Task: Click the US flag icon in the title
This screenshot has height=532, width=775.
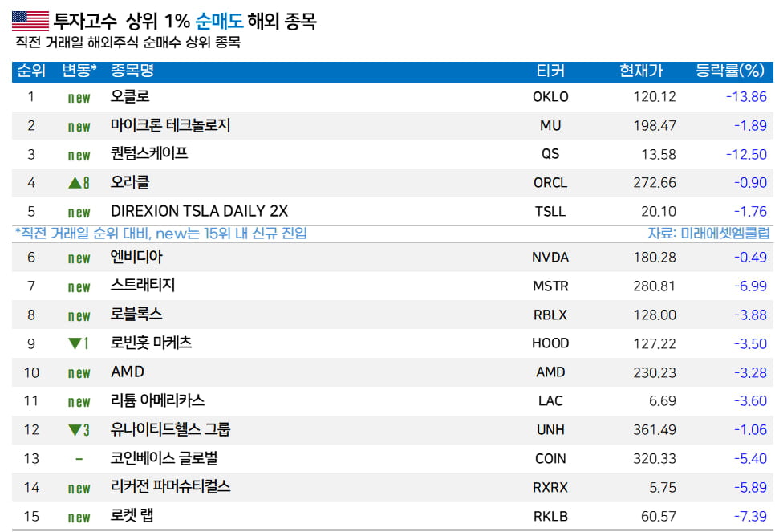Action: coord(30,21)
